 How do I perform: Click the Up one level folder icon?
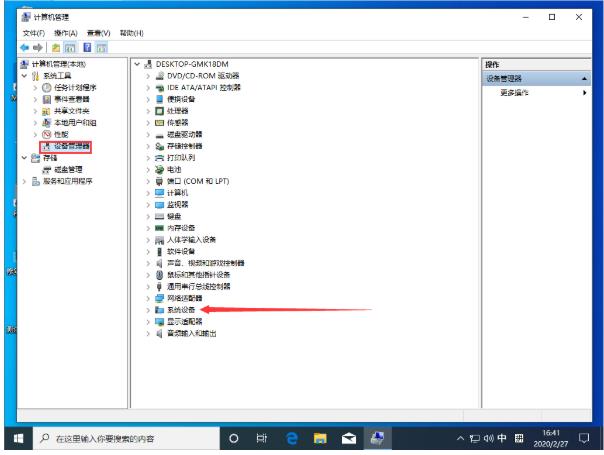tap(56, 48)
